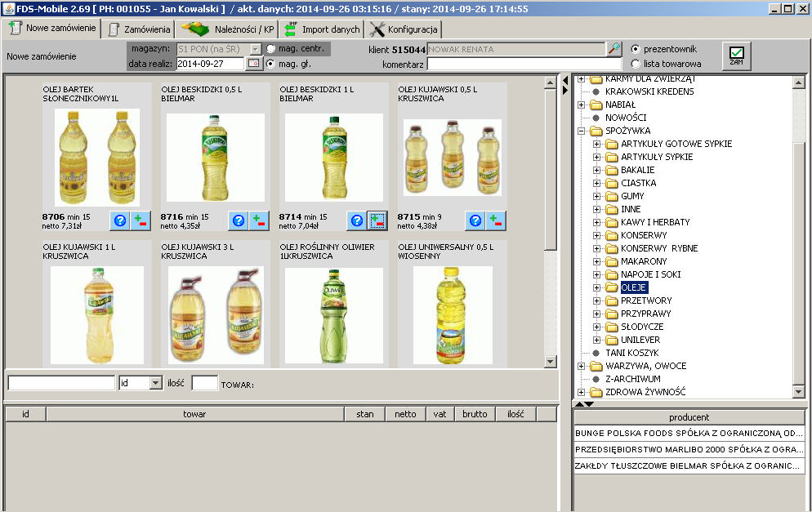Click the client search magnifier icon
The width and height of the screenshot is (812, 512).
[x=613, y=49]
